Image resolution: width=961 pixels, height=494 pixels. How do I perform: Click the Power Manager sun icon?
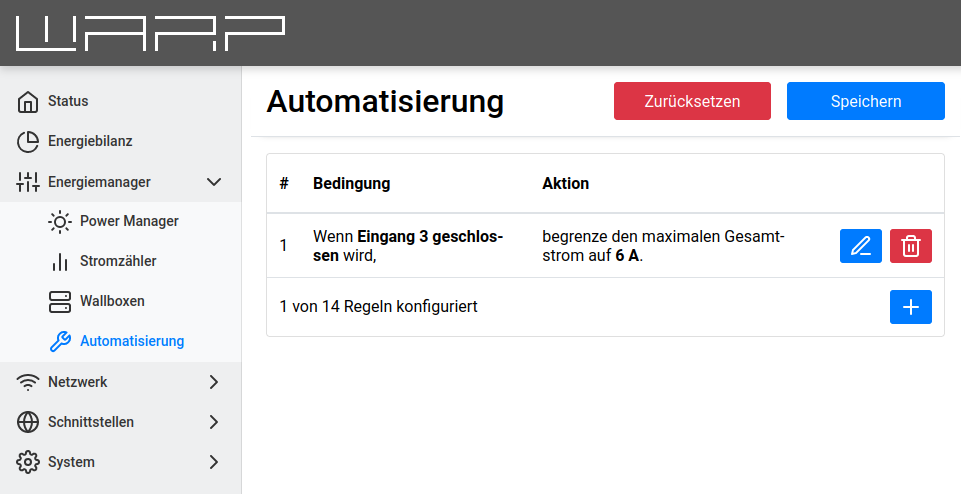(x=60, y=221)
